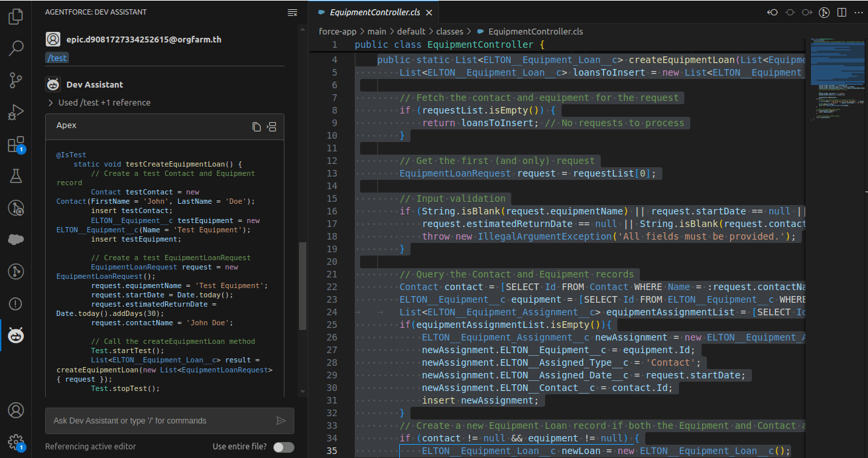Open the default breadcrumb segment

pos(411,31)
